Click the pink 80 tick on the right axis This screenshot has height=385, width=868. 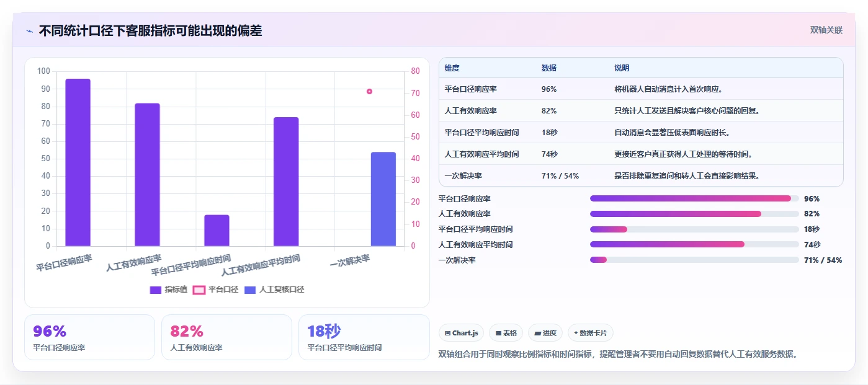click(415, 71)
